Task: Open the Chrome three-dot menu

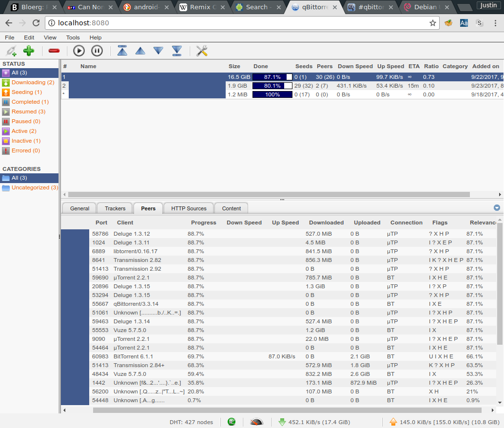Action: pyautogui.click(x=495, y=23)
